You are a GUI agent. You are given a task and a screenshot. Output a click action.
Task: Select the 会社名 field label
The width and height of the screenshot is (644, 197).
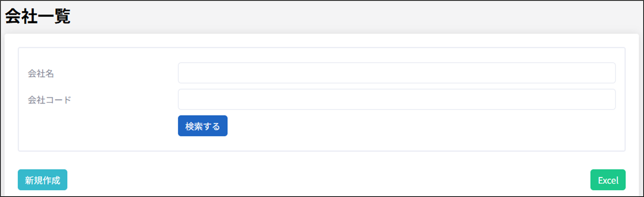41,74
